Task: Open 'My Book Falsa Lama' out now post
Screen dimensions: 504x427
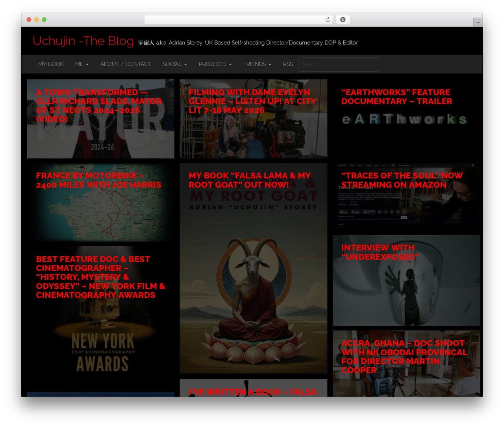Action: 250,180
